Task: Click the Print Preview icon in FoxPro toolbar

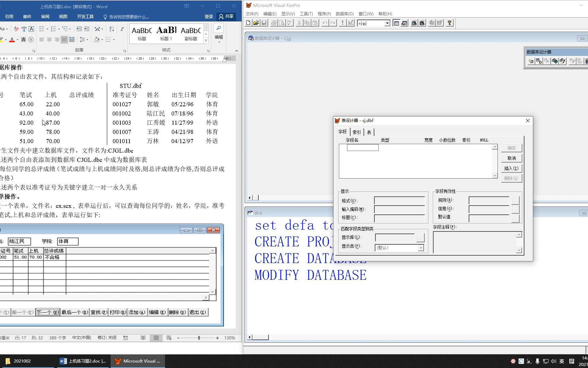Action: (282, 23)
